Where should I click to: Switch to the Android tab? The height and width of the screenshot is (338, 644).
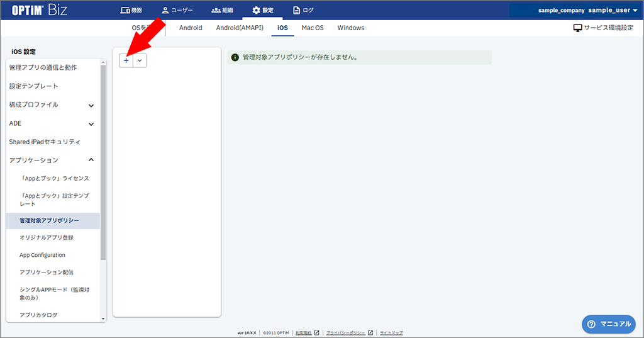[191, 28]
